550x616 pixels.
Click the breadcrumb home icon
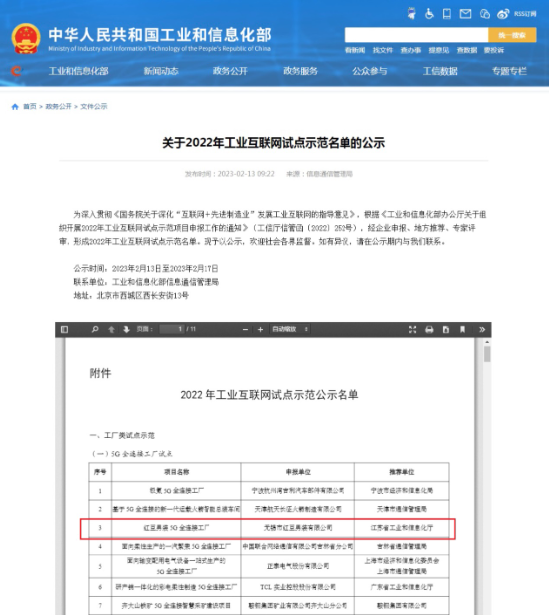pyautogui.click(x=15, y=106)
